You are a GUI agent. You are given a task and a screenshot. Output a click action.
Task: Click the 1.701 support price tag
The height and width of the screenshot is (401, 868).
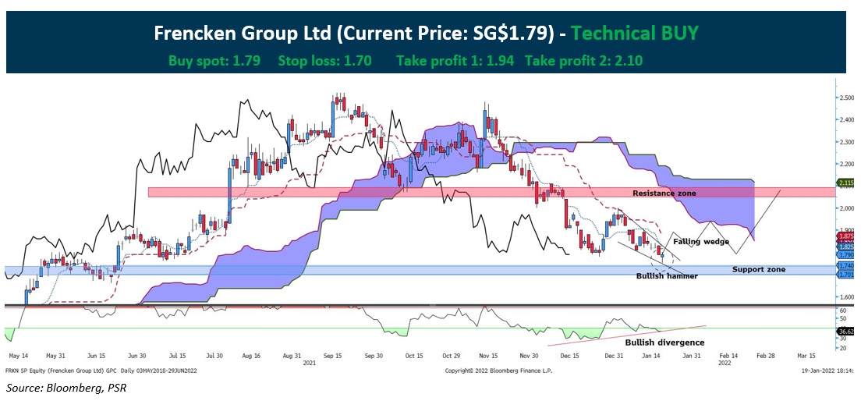tap(846, 273)
